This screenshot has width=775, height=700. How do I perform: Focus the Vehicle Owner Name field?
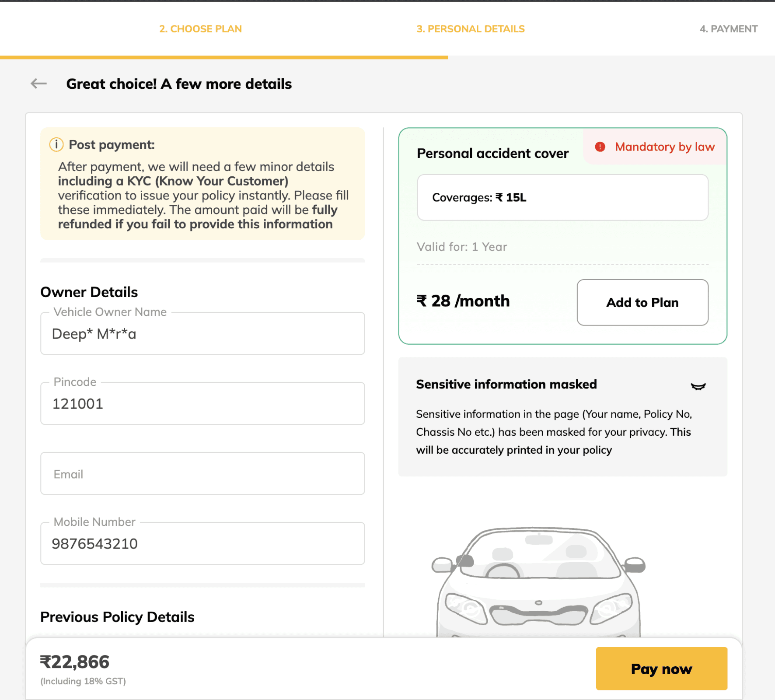click(202, 334)
